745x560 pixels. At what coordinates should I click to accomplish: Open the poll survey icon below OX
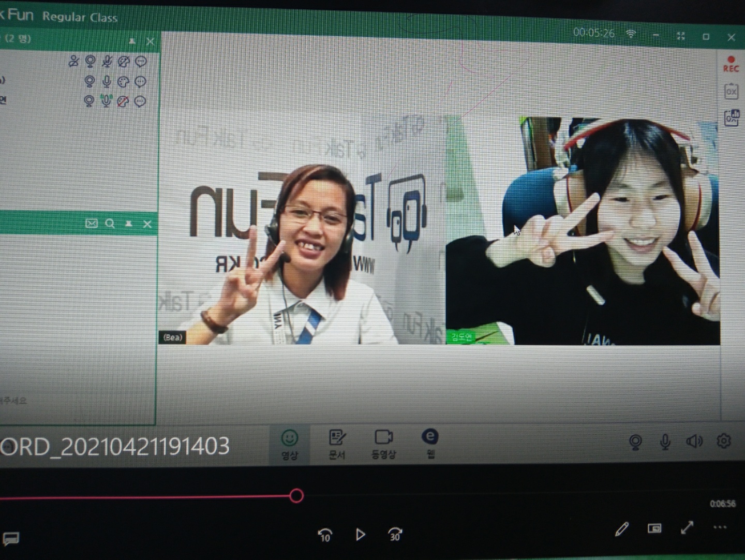point(732,118)
